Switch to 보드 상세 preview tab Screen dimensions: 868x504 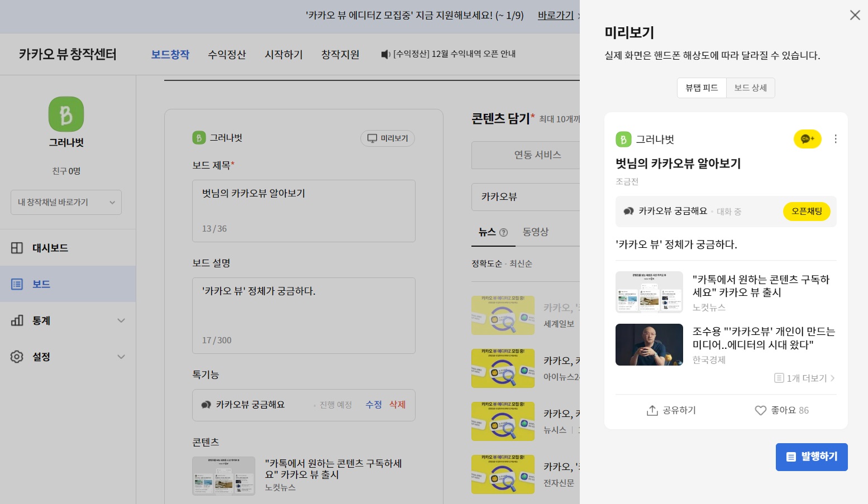click(751, 88)
